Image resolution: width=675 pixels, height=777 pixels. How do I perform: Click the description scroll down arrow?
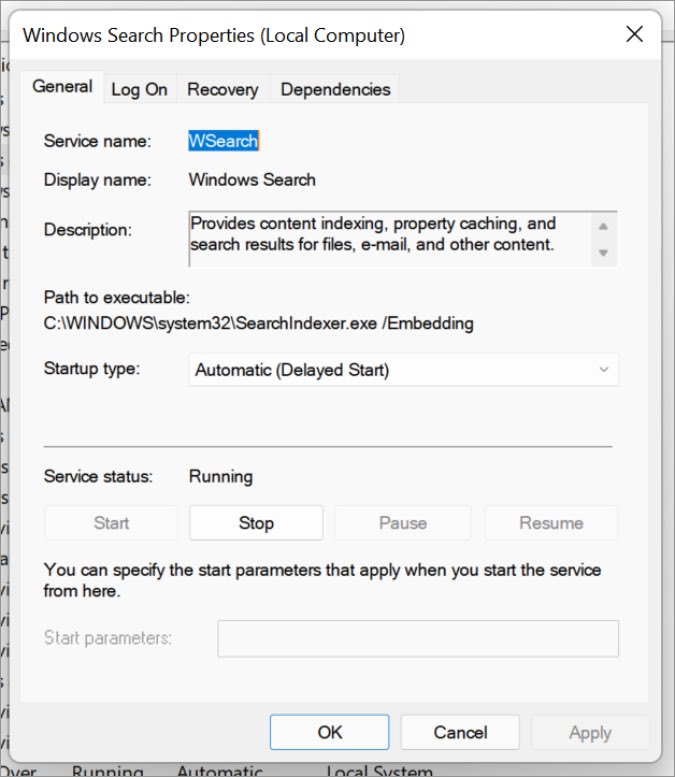603,253
